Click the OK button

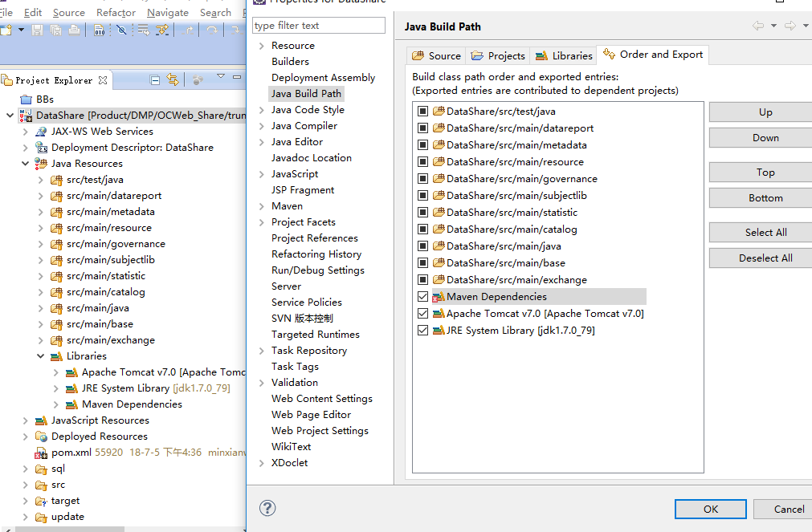point(711,510)
